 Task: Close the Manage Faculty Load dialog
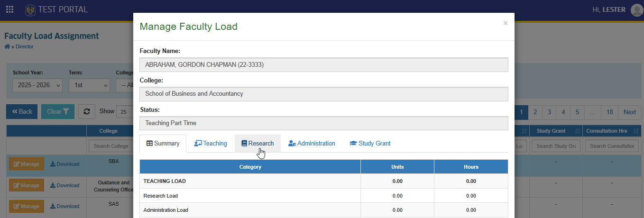506,23
